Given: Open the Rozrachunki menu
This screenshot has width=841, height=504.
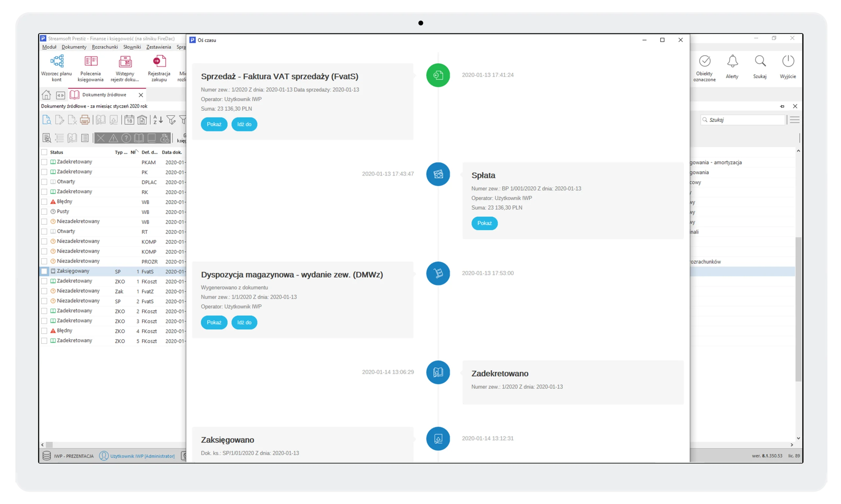Looking at the screenshot, I should (x=105, y=47).
